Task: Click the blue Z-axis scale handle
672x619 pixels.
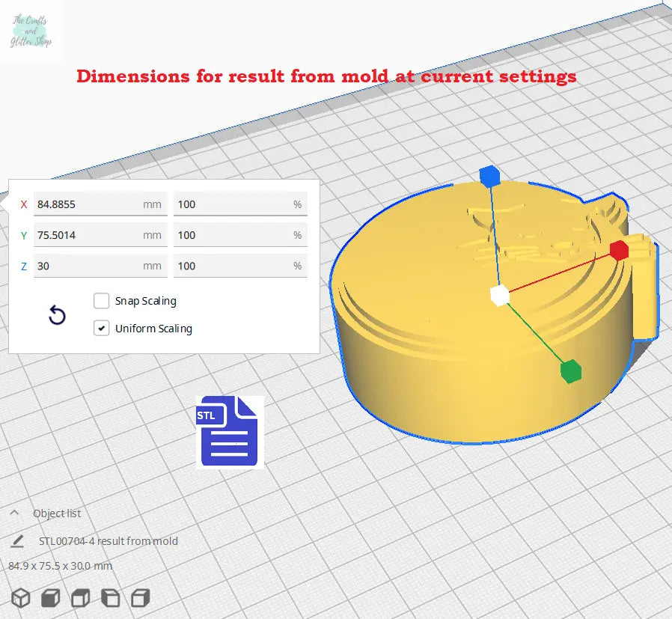Action: pos(489,177)
